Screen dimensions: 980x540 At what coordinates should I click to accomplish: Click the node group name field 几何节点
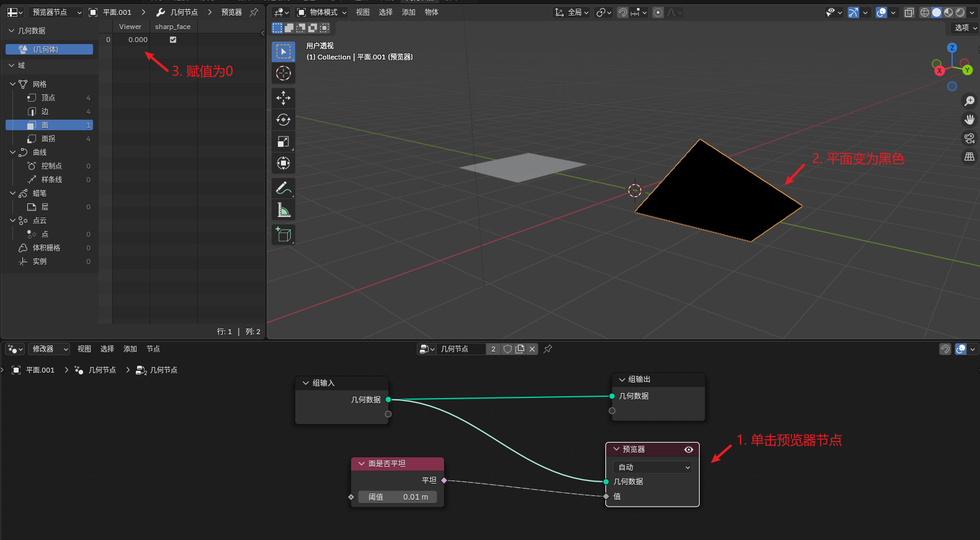(x=461, y=349)
